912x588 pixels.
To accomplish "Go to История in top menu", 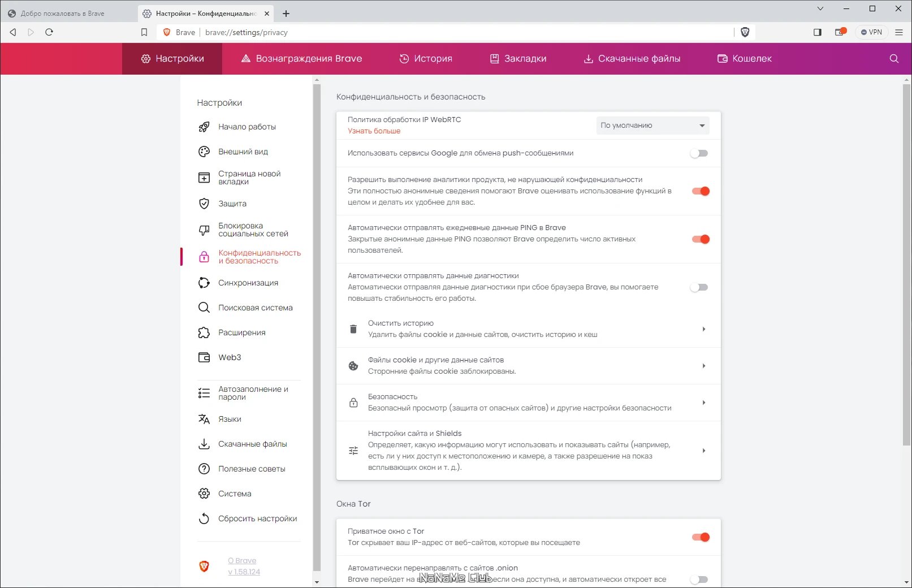I will coord(426,59).
